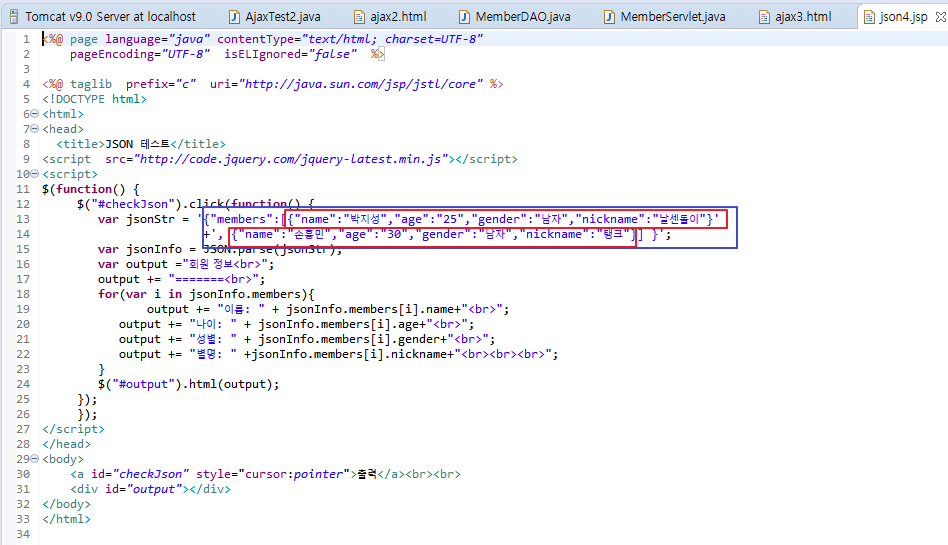Click the '<div id="output">' tag on line 31
The image size is (948, 545).
coord(129,489)
